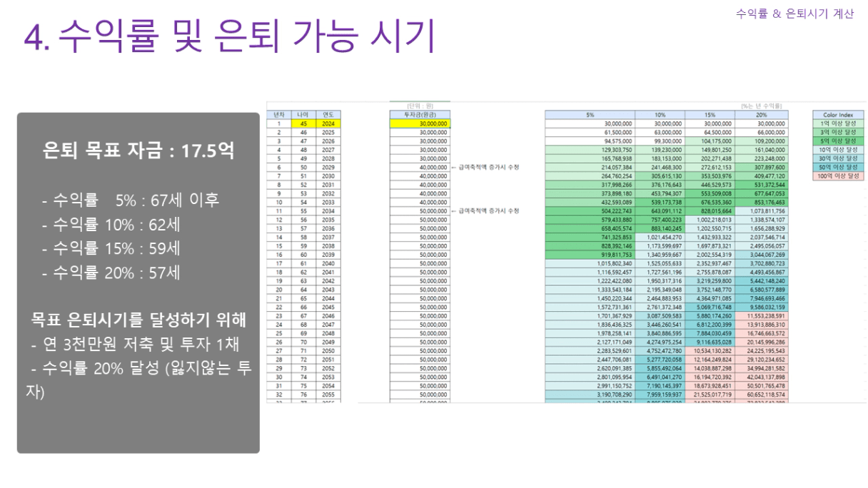Click the '10%' return column header
Screen dimensions: 868x488
point(660,114)
